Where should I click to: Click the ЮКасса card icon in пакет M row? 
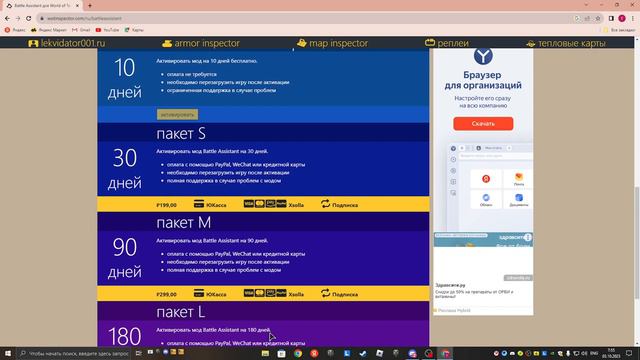pyautogui.click(x=199, y=293)
